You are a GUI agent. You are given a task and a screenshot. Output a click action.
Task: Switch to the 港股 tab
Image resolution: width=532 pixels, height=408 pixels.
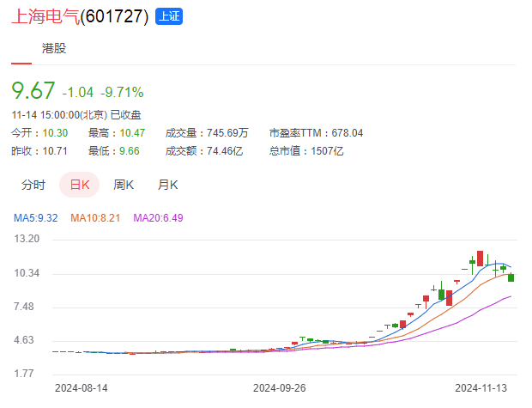(54, 48)
